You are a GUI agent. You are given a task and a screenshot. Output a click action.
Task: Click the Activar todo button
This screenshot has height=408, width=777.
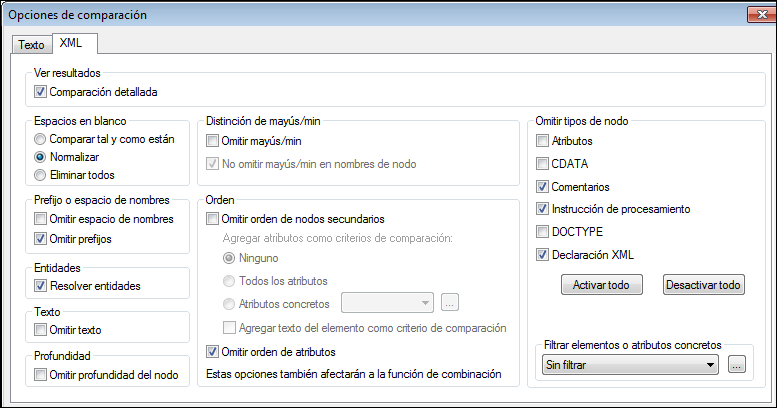coord(600,285)
